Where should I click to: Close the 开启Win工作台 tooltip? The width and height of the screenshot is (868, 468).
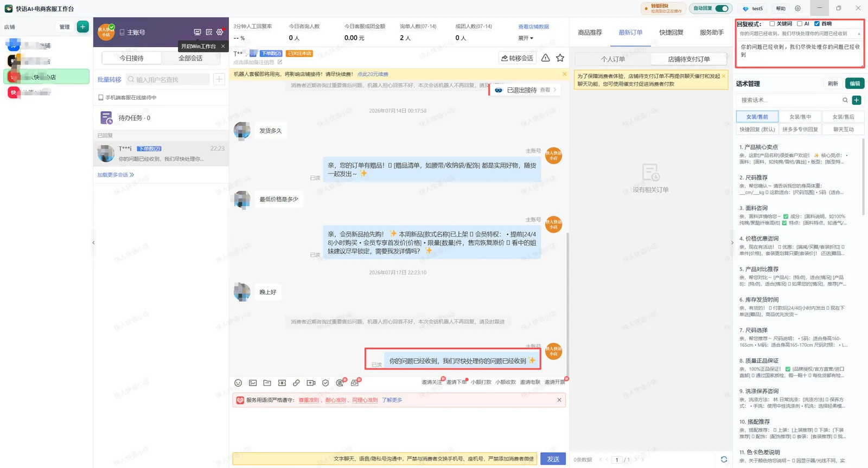(223, 46)
